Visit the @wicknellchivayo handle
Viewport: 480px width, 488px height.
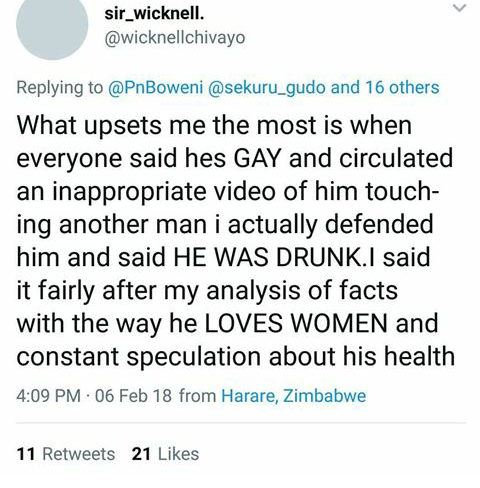point(175,38)
